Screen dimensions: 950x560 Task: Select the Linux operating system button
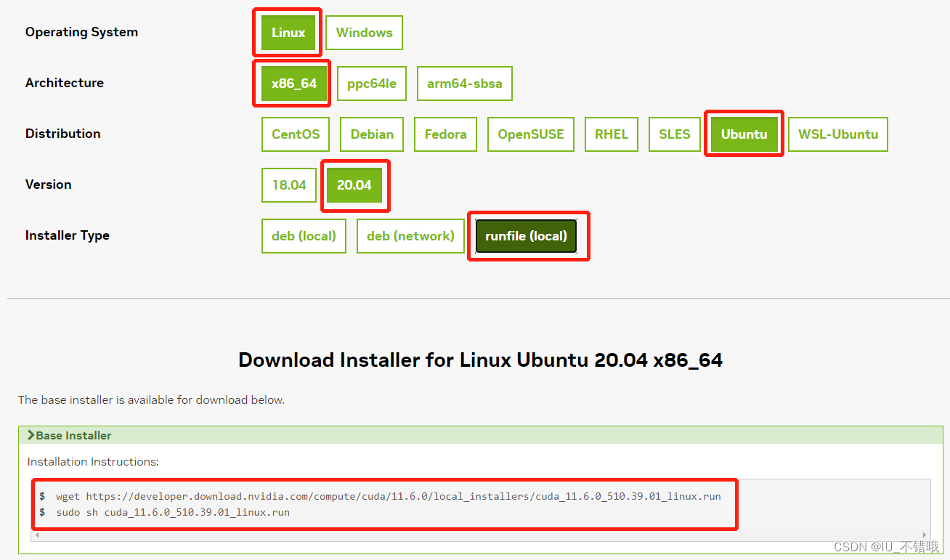click(288, 33)
